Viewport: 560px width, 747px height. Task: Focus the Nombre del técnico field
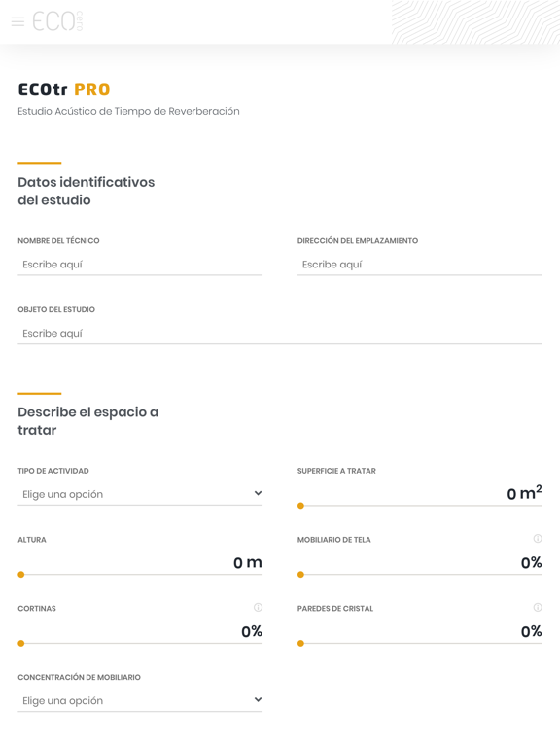pyautogui.click(x=140, y=265)
